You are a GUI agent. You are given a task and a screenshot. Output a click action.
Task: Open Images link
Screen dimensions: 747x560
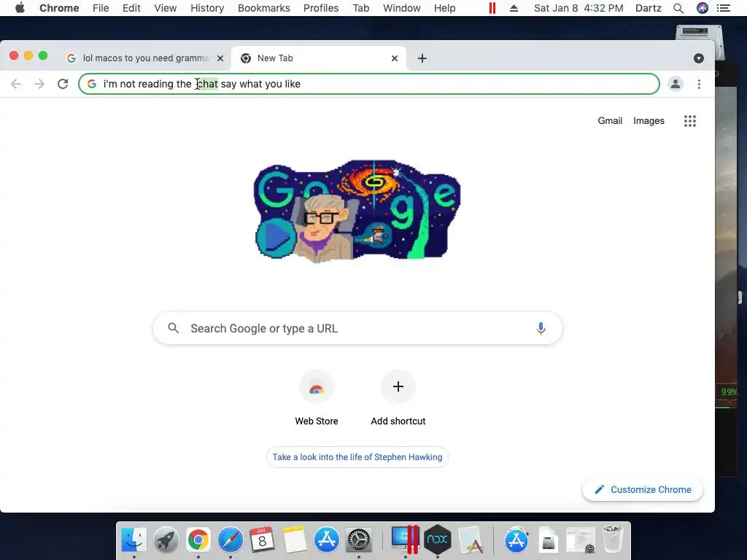649,121
